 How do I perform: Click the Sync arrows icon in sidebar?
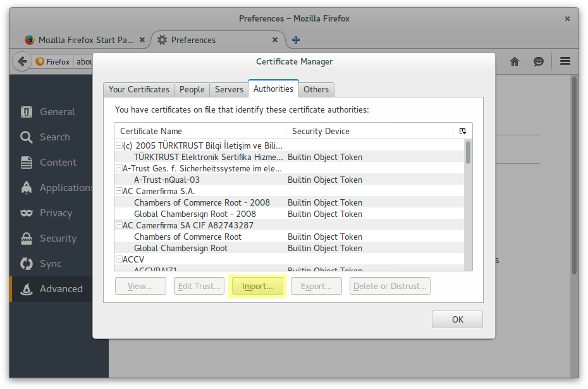pyautogui.click(x=27, y=264)
